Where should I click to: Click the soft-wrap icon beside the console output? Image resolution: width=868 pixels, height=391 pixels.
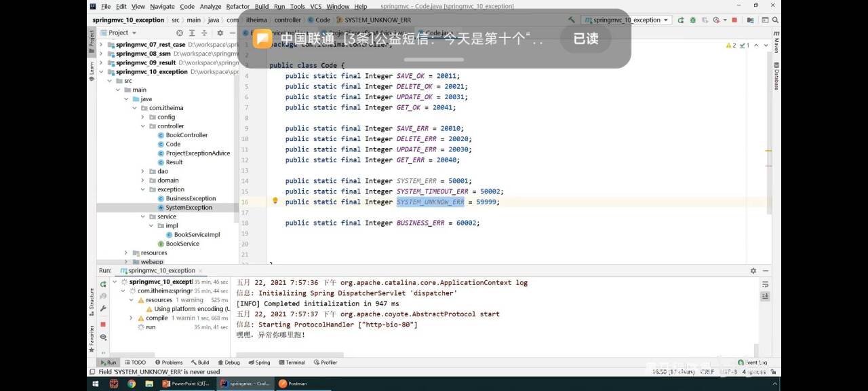pyautogui.click(x=765, y=284)
